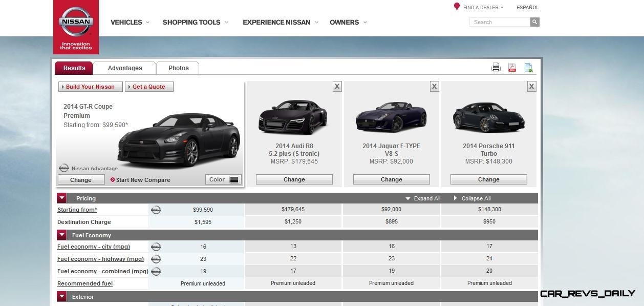644x306 pixels.
Task: Click Change under the Porsche 911 Turbo
Action: pyautogui.click(x=489, y=179)
